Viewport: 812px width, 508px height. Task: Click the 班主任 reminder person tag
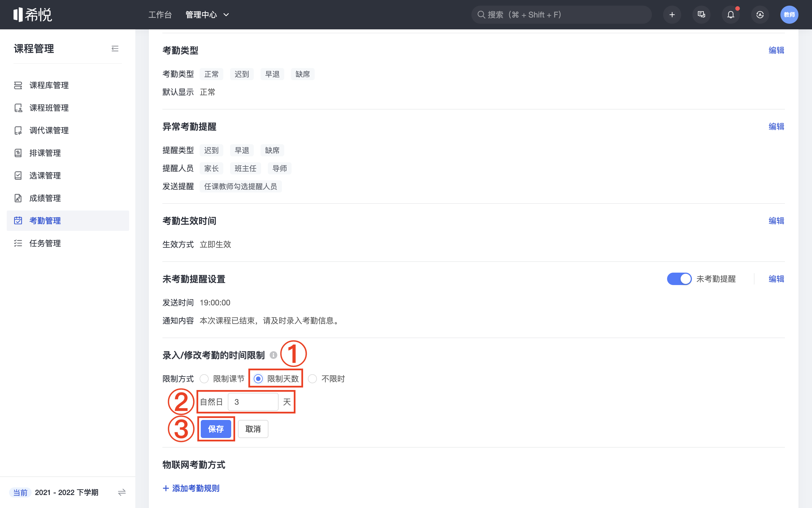tap(245, 168)
